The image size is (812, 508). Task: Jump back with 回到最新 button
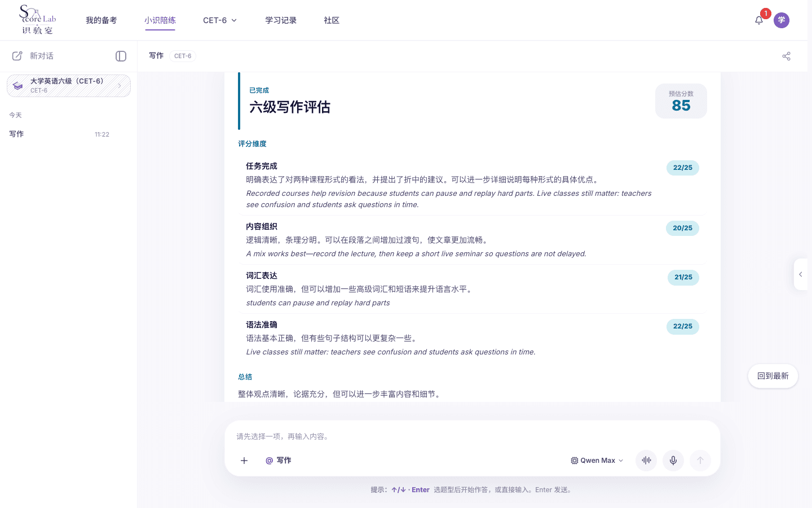[773, 376]
